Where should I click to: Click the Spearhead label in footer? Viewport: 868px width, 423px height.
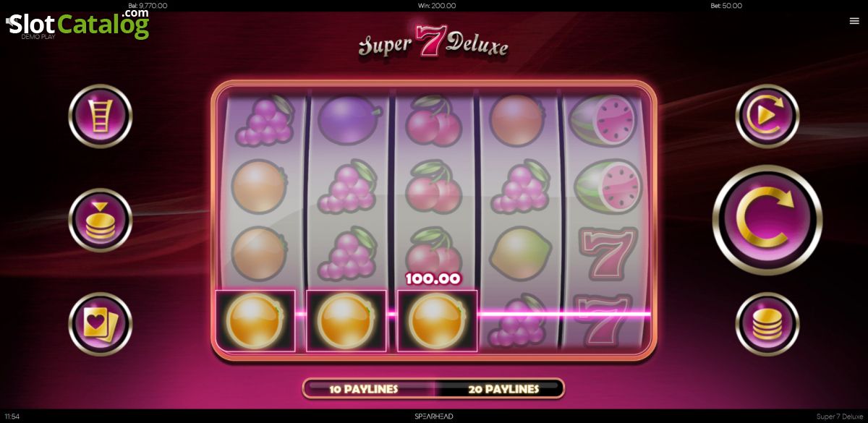[x=433, y=416]
